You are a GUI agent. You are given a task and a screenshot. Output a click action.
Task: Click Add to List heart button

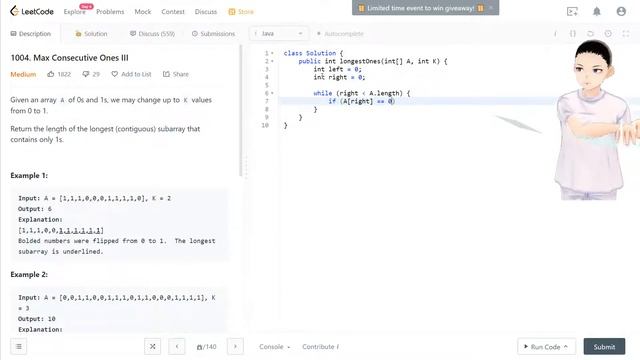131,74
